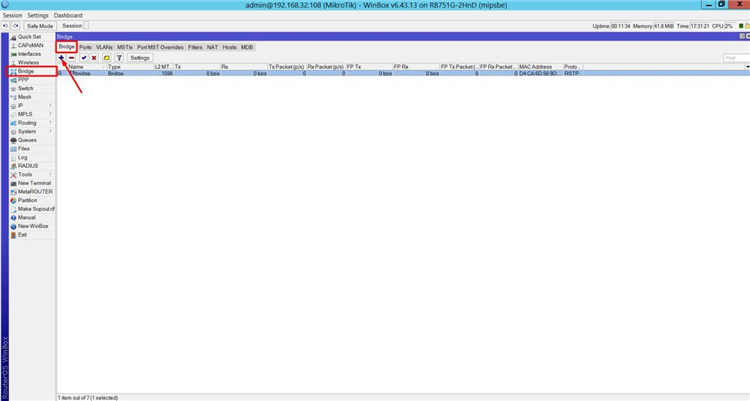The height and width of the screenshot is (401, 750).
Task: Expand the Routing submenu
Action: [32, 123]
